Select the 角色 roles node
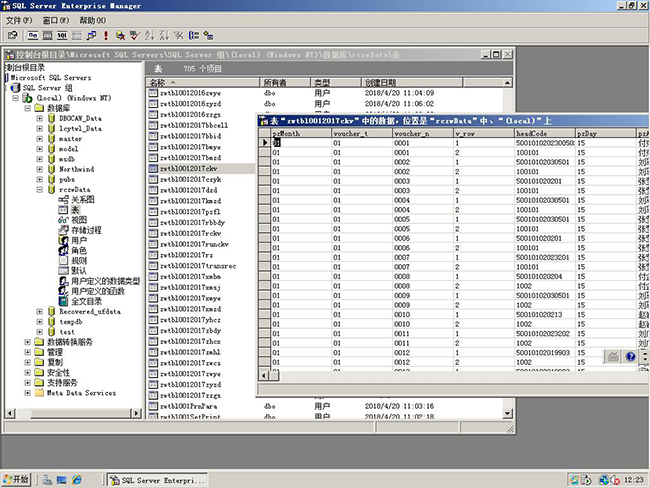 click(x=79, y=250)
